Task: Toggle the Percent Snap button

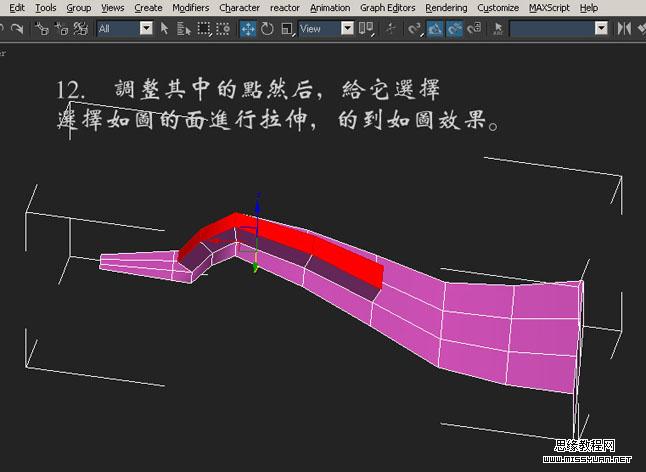Action: (455, 29)
